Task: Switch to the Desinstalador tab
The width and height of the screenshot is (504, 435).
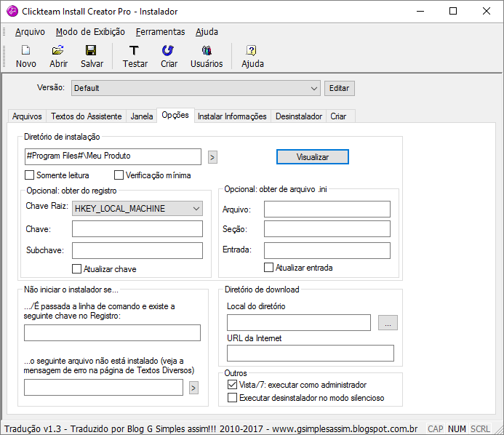Action: 298,116
